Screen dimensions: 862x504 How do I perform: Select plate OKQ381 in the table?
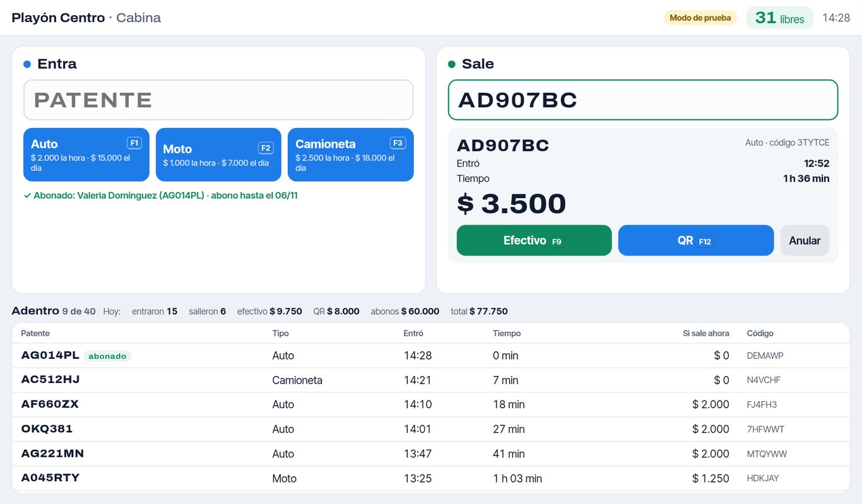coord(47,429)
